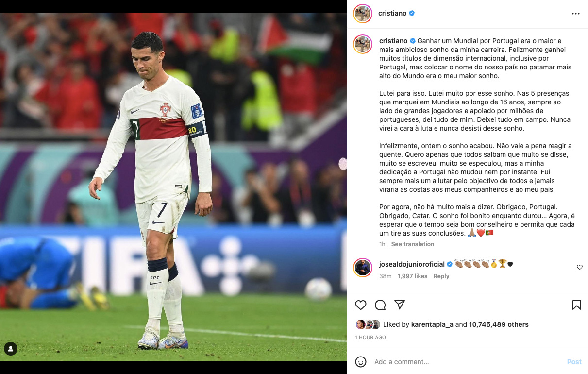Show tagged people icon on photo
The width and height of the screenshot is (588, 374).
point(11,348)
